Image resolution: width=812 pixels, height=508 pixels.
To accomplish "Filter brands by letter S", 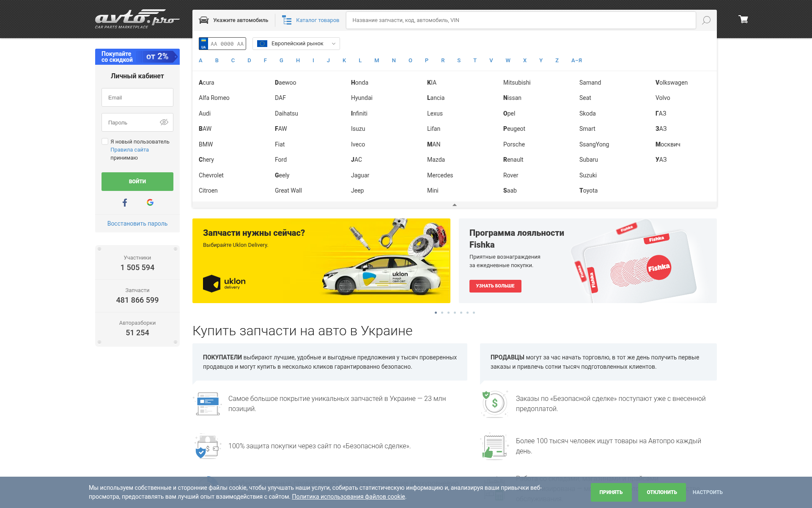I will [459, 61].
